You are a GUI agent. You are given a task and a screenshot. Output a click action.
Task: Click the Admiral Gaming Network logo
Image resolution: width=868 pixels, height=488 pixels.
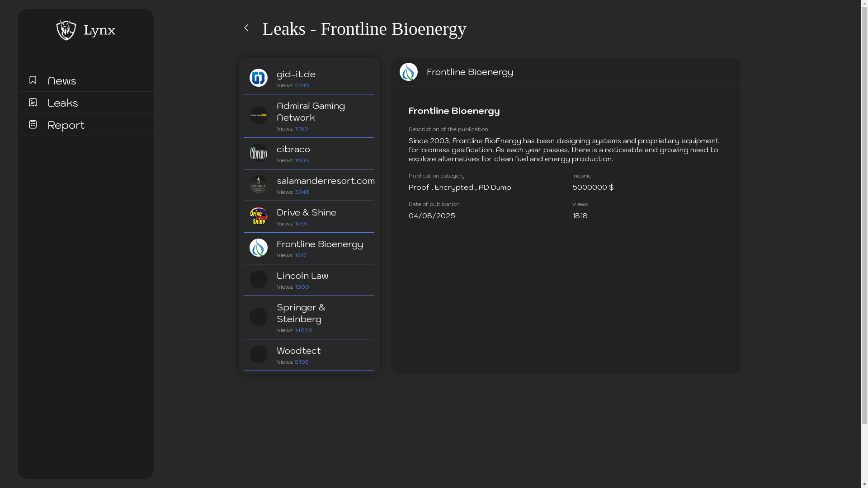tap(259, 115)
